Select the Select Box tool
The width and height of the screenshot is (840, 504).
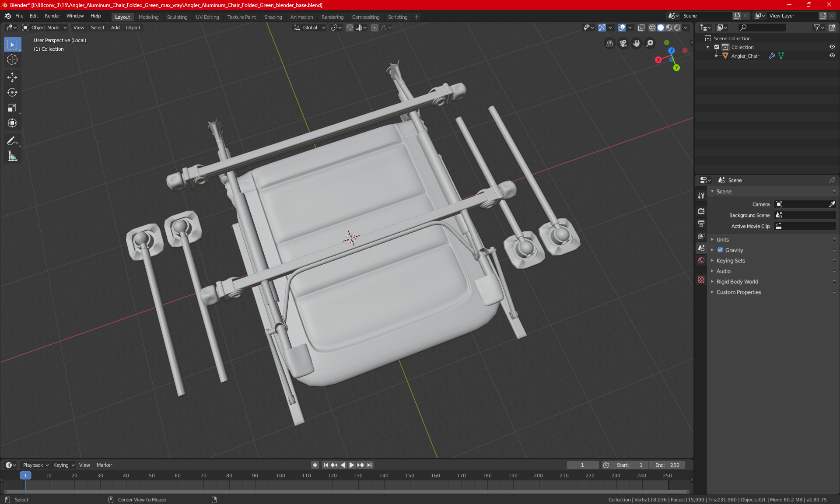(x=12, y=45)
